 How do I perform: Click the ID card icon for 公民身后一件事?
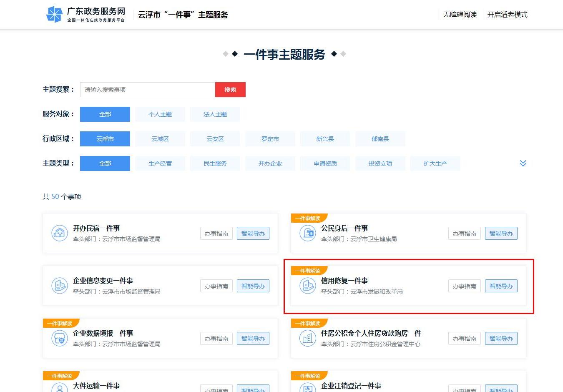(x=308, y=234)
